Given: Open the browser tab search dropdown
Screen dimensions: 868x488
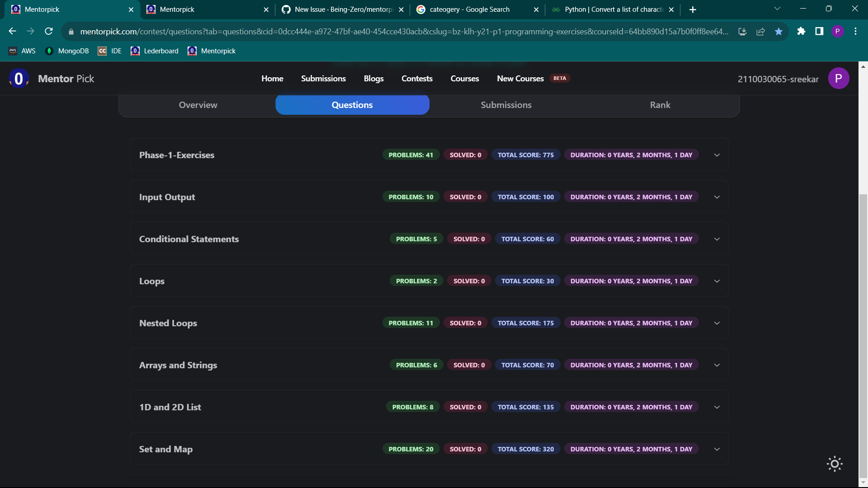Looking at the screenshot, I should point(778,8).
